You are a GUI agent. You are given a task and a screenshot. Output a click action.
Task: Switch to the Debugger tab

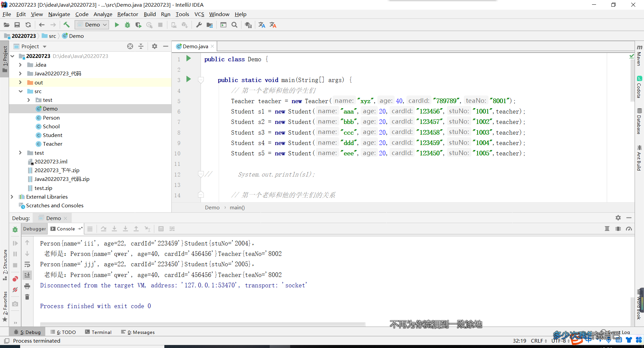[x=35, y=229]
